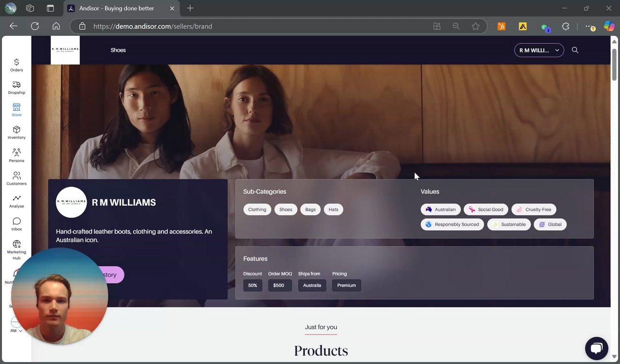Go to Dropship in the sidebar
This screenshot has height=364, width=620.
[x=16, y=88]
